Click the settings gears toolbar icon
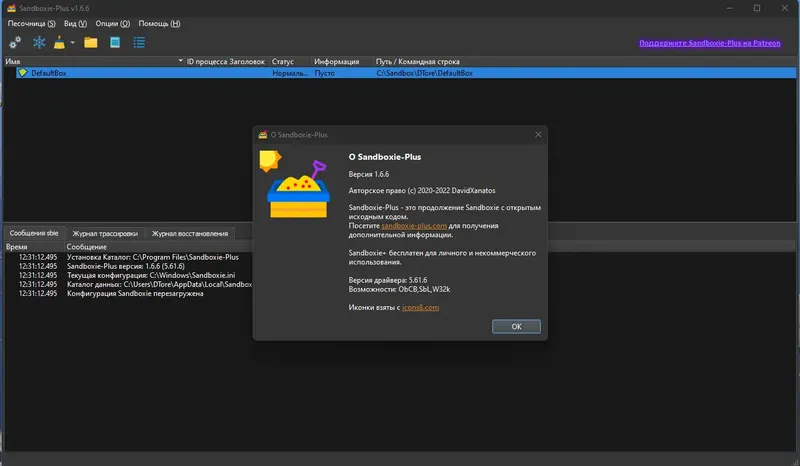 coord(15,43)
